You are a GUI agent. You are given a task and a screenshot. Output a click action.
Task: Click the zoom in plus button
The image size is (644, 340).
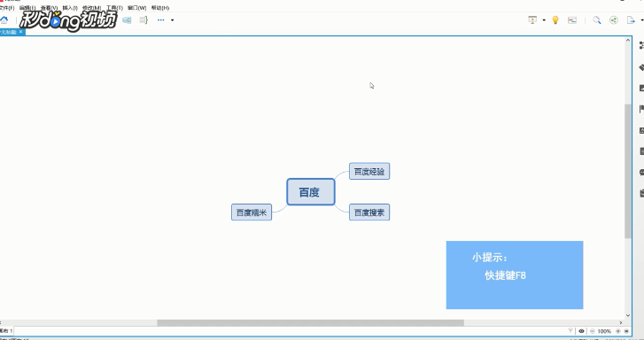(617, 331)
